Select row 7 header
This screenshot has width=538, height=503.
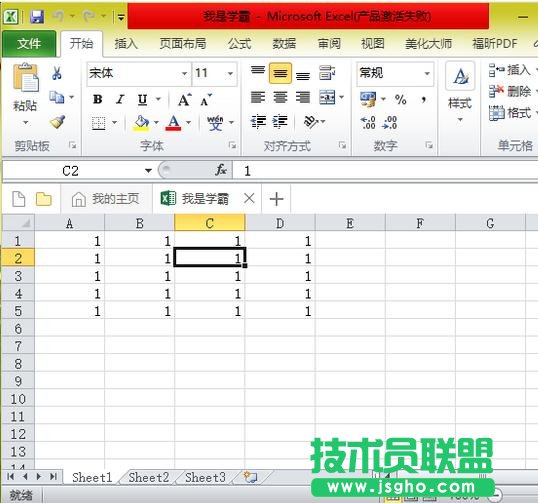coord(18,346)
